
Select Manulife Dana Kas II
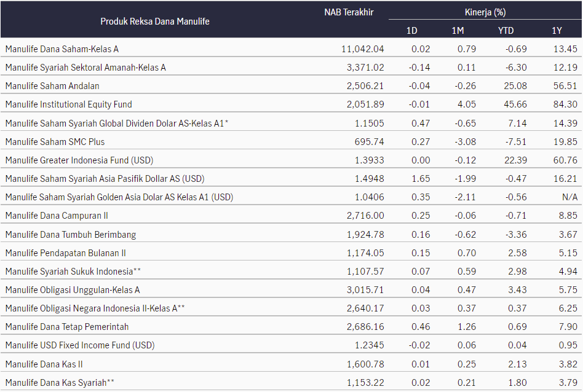[44, 364]
